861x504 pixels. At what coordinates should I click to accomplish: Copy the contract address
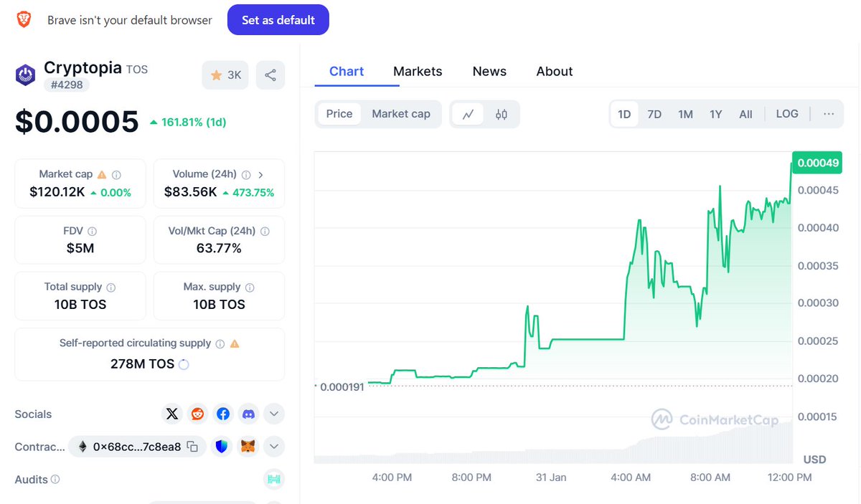coord(192,447)
